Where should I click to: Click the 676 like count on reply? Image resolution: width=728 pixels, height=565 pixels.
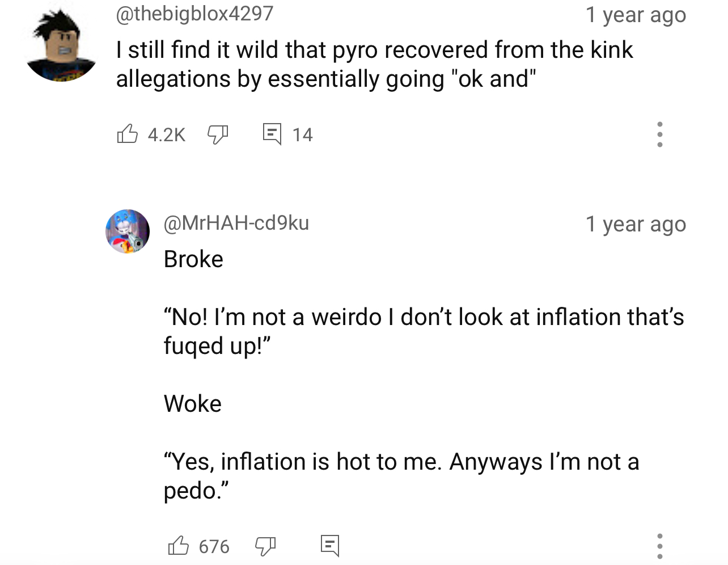click(214, 546)
